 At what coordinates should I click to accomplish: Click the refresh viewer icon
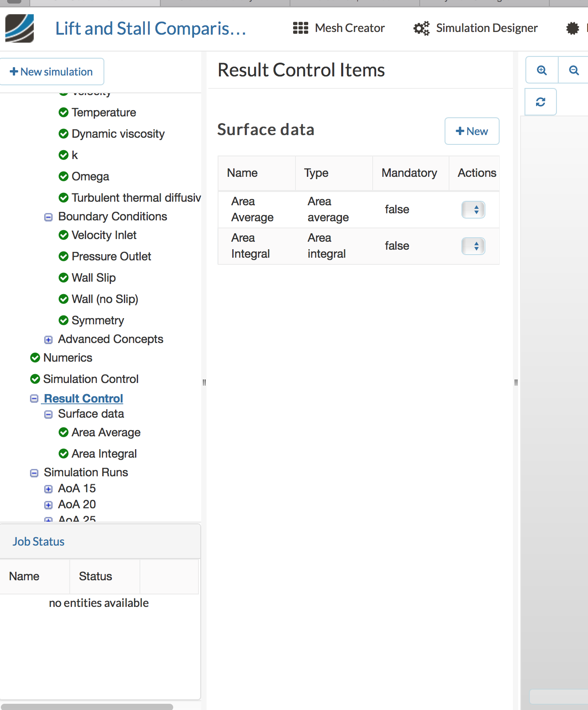point(540,102)
